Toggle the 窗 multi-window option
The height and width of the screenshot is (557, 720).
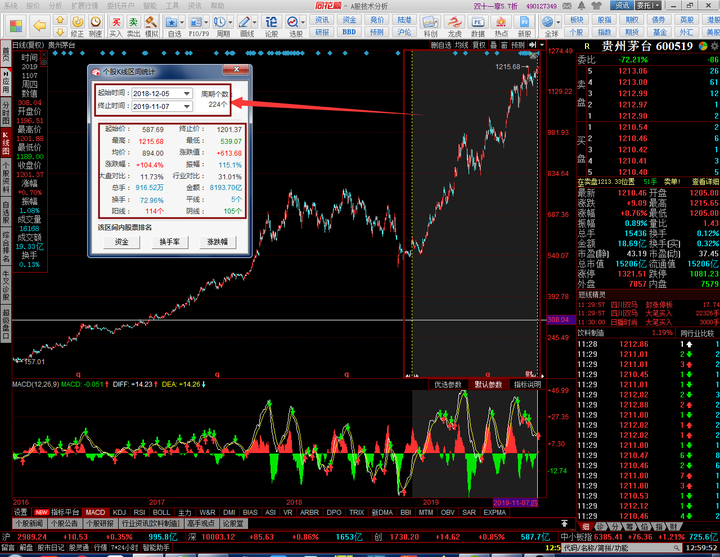(504, 45)
